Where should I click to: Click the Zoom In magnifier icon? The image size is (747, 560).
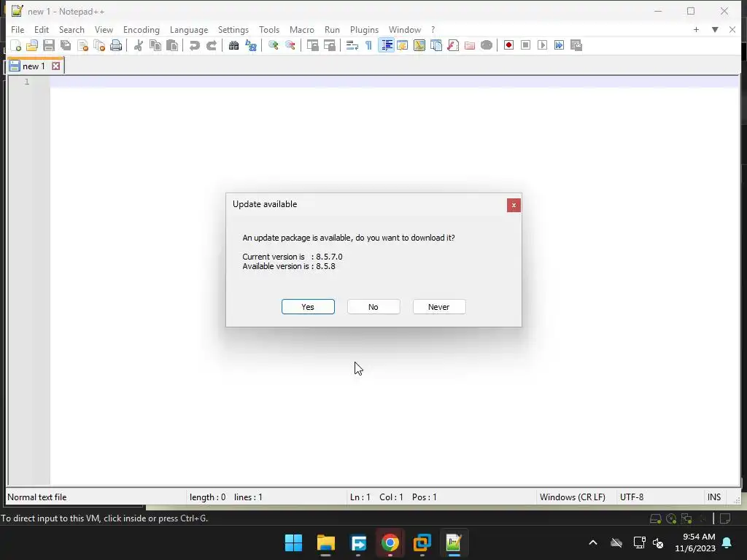pyautogui.click(x=273, y=45)
